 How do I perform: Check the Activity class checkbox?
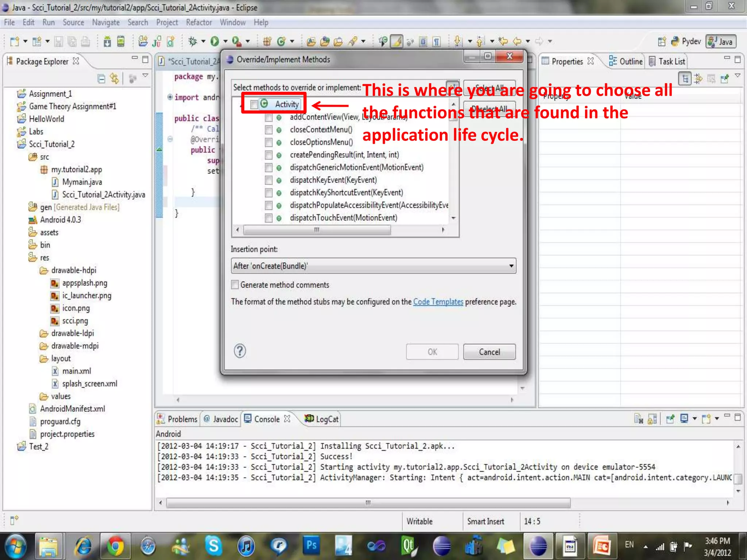coord(254,105)
